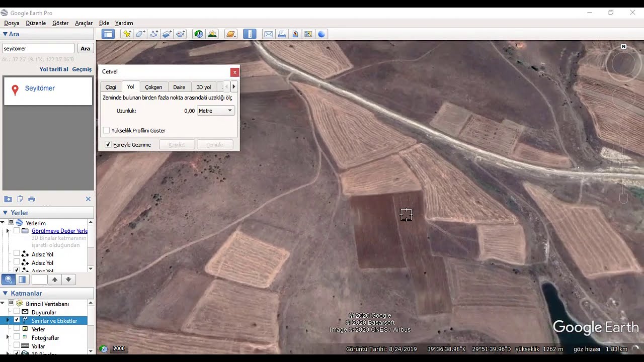Expand the Fotoğraflar layer
This screenshot has width=644, height=362.
[8, 337]
